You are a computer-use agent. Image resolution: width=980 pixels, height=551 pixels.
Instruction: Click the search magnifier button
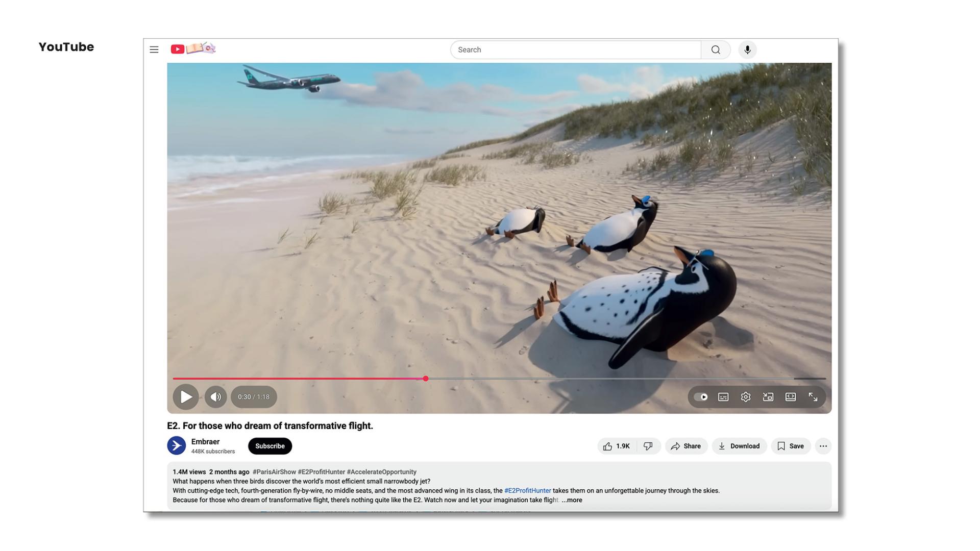716,49
